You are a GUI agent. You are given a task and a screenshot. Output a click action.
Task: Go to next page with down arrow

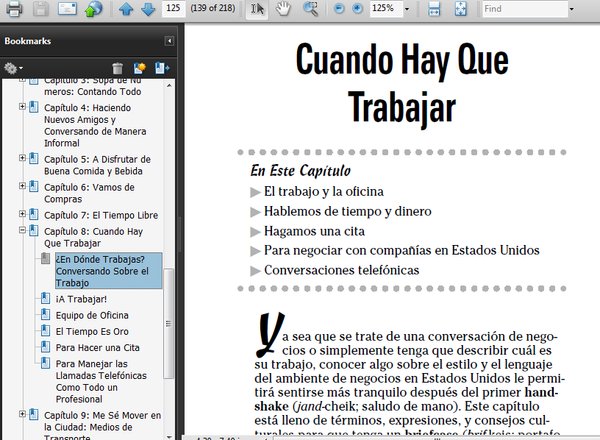pyautogui.click(x=148, y=9)
